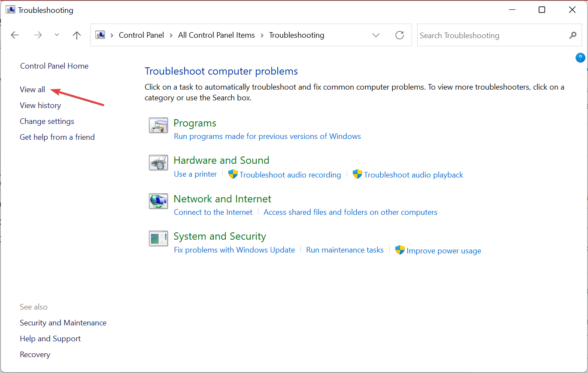Open the Programs category
This screenshot has height=373, width=588.
tap(195, 123)
